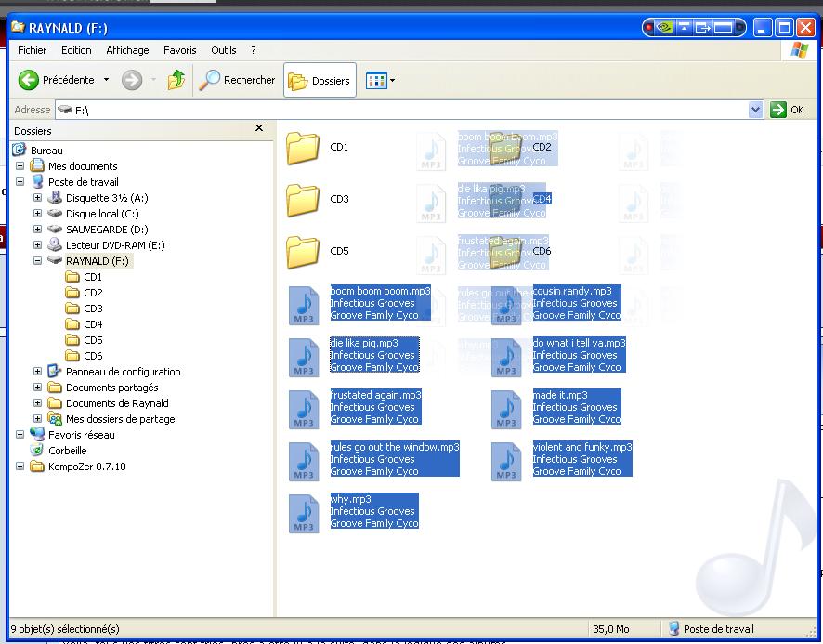Viewport: 823px width, 644px height.
Task: Expand Mes dossiers de partage node
Action: click(37, 419)
